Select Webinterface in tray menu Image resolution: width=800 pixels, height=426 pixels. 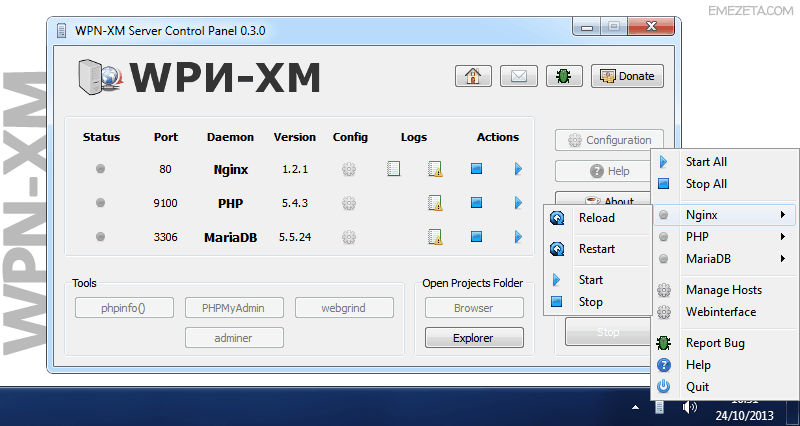(724, 312)
